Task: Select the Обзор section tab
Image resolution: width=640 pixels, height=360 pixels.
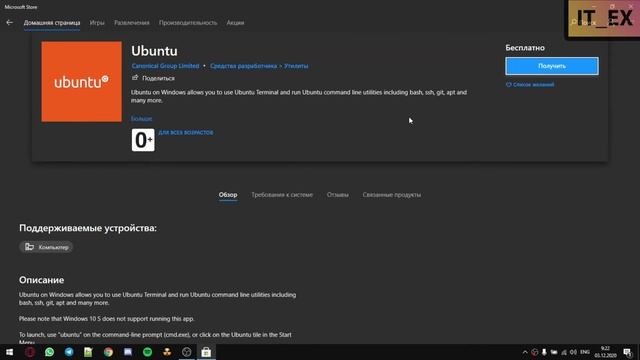Action: tap(228, 195)
